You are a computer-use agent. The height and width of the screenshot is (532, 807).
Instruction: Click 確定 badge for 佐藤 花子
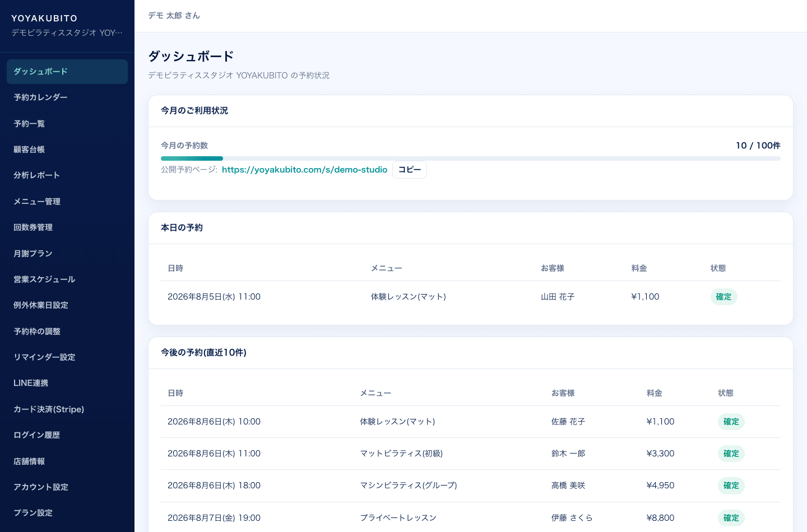[731, 422]
